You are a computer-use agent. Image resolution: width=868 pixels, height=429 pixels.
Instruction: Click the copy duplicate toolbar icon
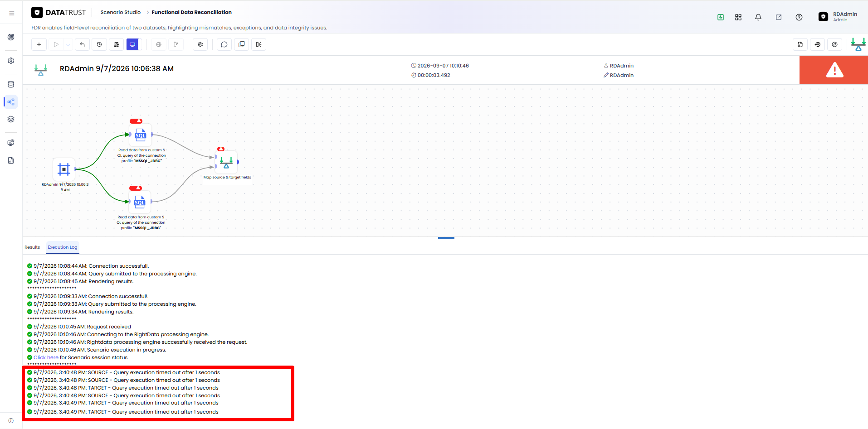pyautogui.click(x=241, y=44)
